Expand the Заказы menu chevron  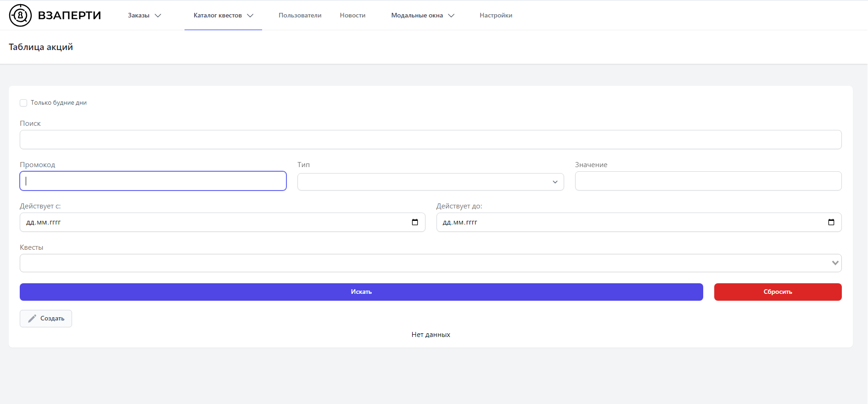158,16
